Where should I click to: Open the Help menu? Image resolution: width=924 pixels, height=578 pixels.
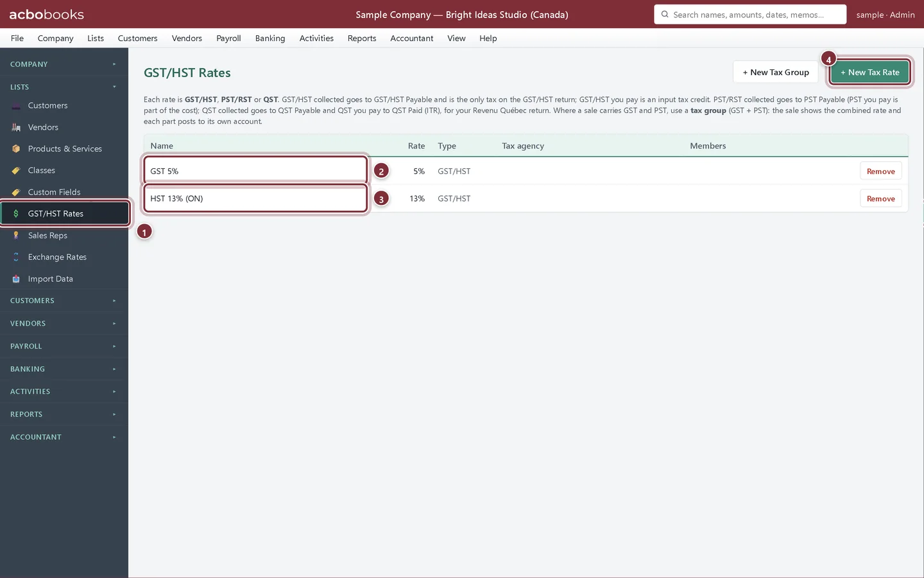coord(488,38)
